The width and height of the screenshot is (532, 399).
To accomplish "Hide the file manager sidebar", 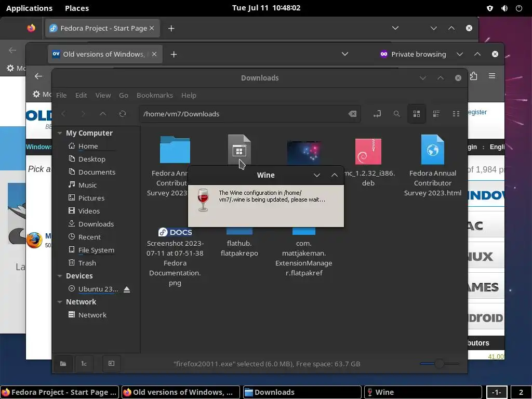I will click(x=111, y=364).
